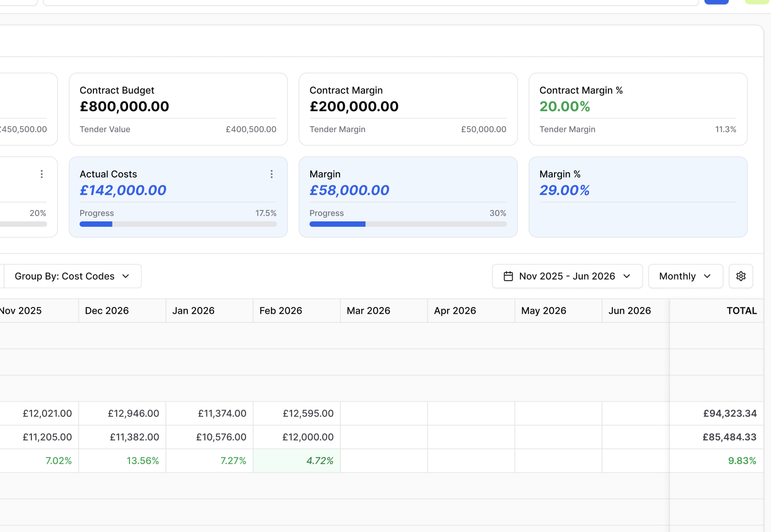
Task: Select the £12,021.00 cell
Action: pos(39,414)
